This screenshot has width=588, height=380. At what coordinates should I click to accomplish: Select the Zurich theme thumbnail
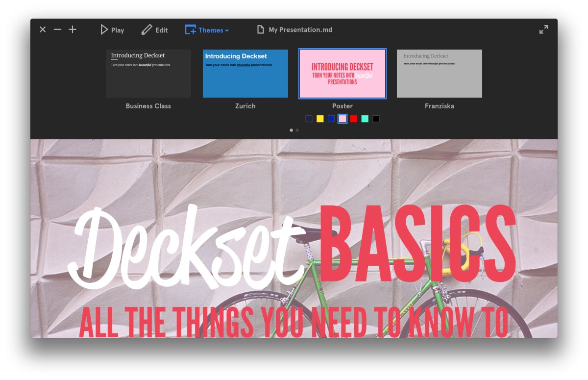pyautogui.click(x=245, y=74)
